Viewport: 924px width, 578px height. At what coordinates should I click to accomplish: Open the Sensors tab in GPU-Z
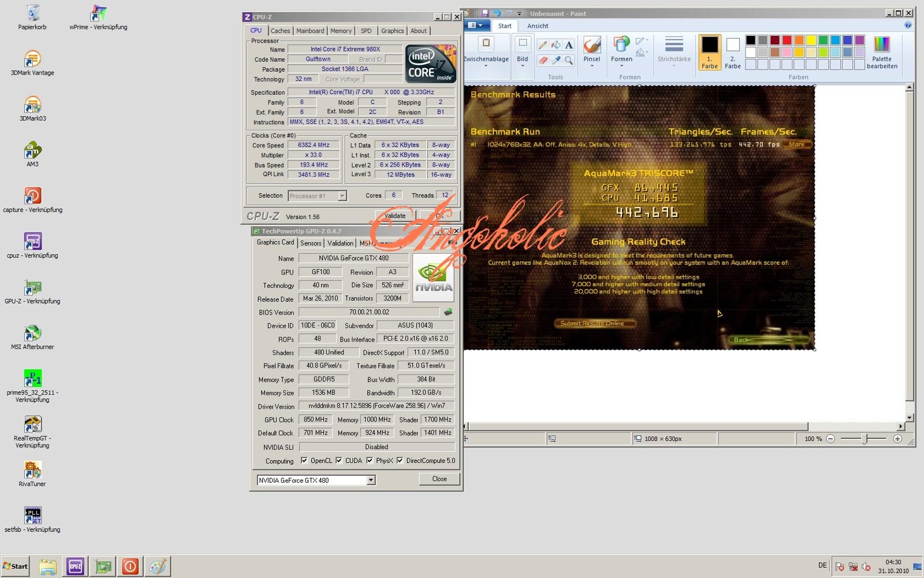311,243
